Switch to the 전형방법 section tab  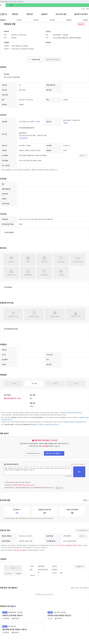pos(69,20)
